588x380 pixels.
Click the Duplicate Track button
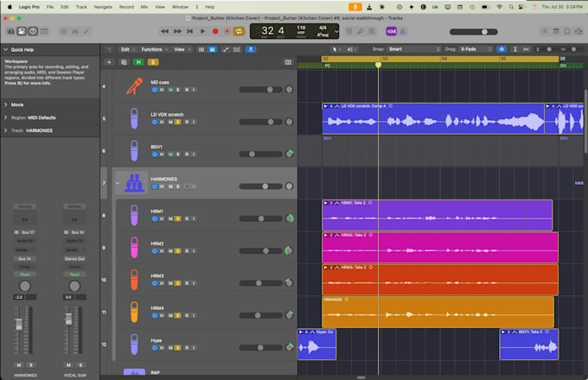[124, 62]
